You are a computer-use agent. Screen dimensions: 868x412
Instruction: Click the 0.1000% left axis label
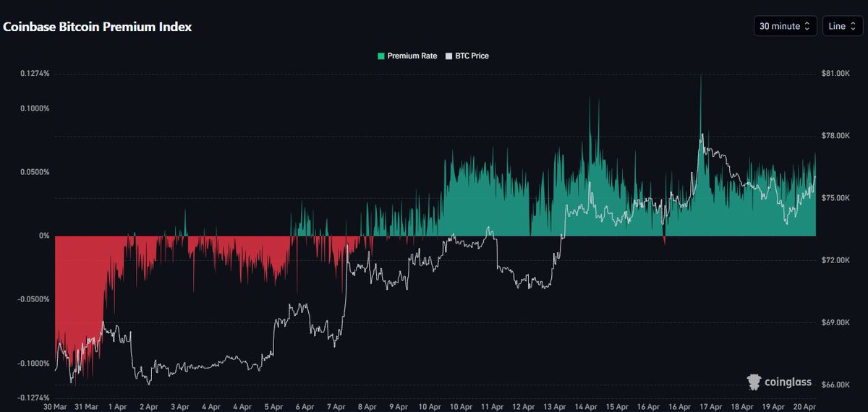click(36, 108)
